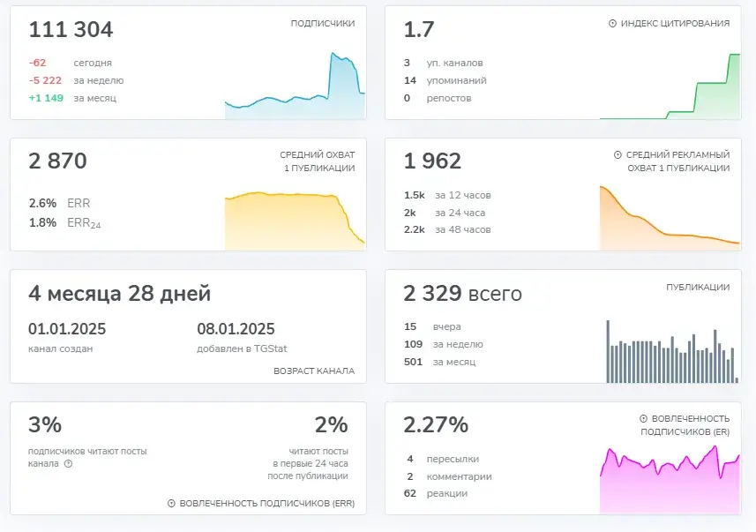Click the "упоминаний" mentions label
Screen dimensions: 756x532
point(456,80)
